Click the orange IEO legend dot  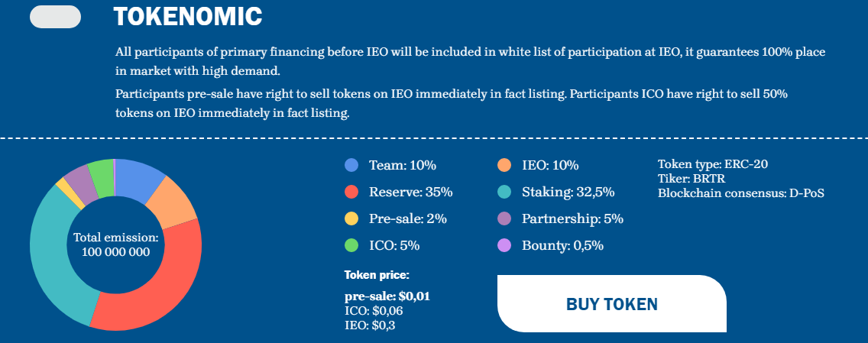[x=504, y=165]
